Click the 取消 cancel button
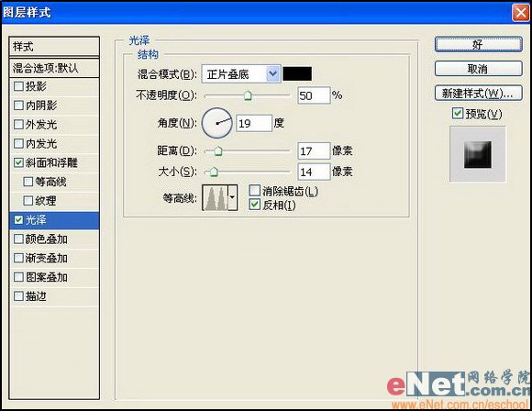 [479, 69]
